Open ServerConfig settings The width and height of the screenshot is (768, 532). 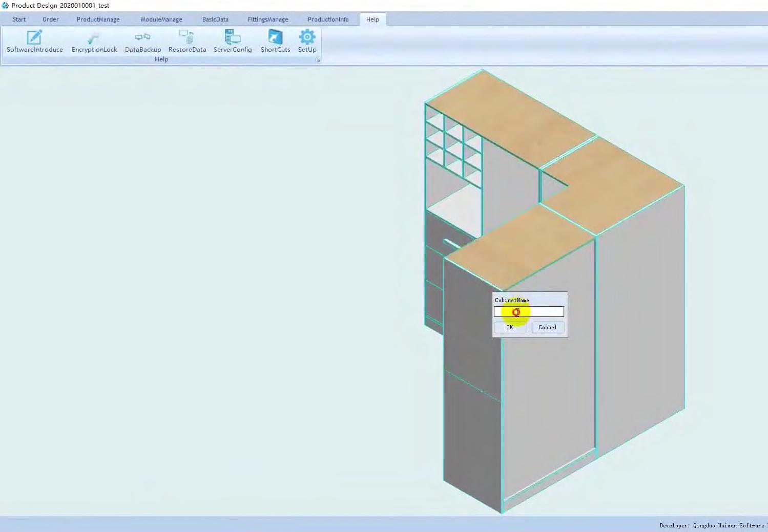[x=233, y=41]
